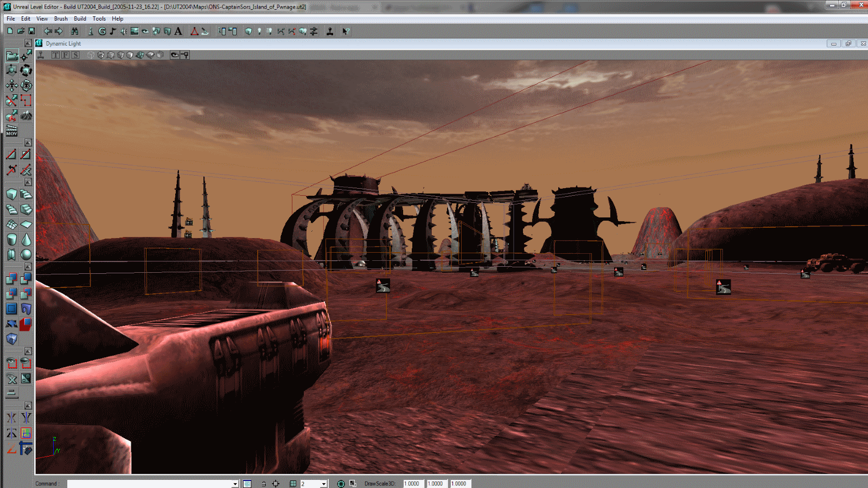Select the Camera Movement tool
868x488 pixels.
11,55
